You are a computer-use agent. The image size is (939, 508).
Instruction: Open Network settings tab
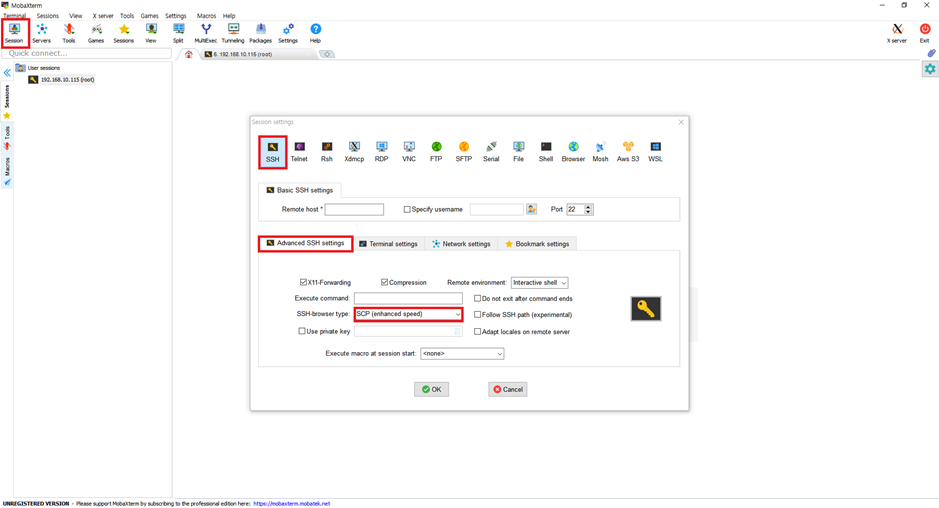point(461,244)
